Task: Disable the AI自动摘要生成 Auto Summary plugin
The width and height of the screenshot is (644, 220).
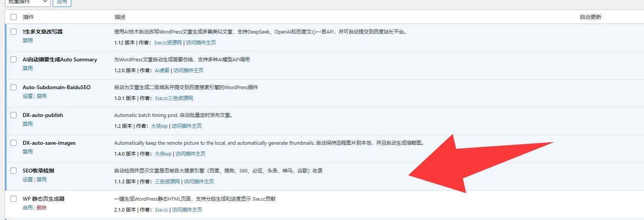Action: [28, 68]
